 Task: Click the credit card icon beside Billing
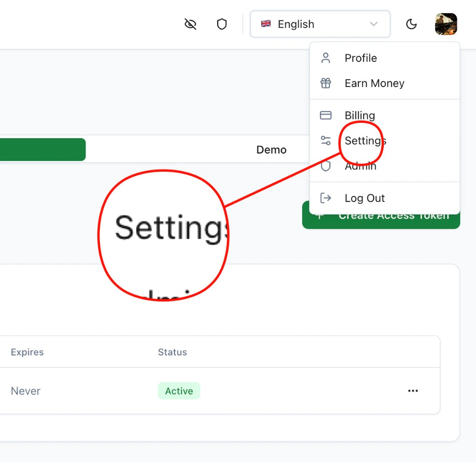(325, 115)
